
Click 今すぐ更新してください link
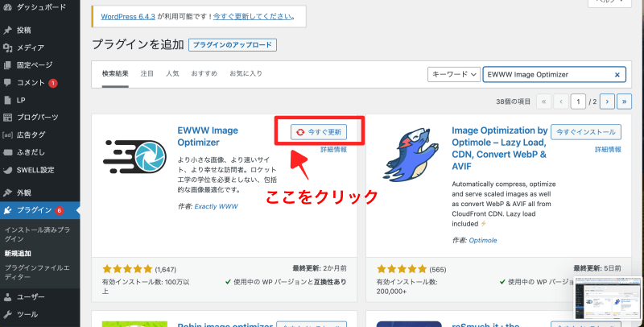click(252, 16)
